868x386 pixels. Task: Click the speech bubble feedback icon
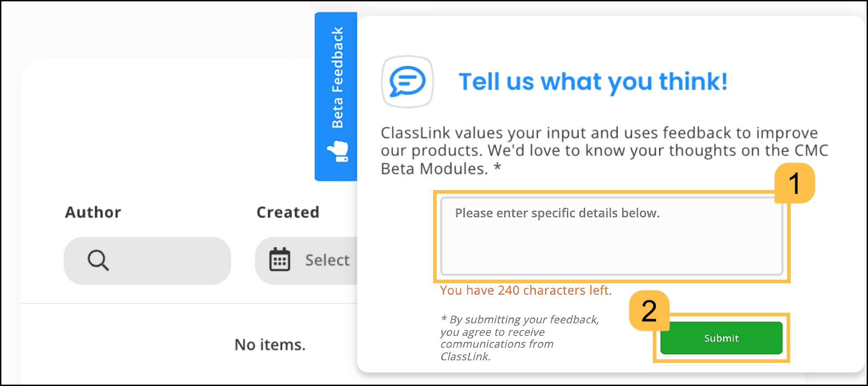point(406,81)
